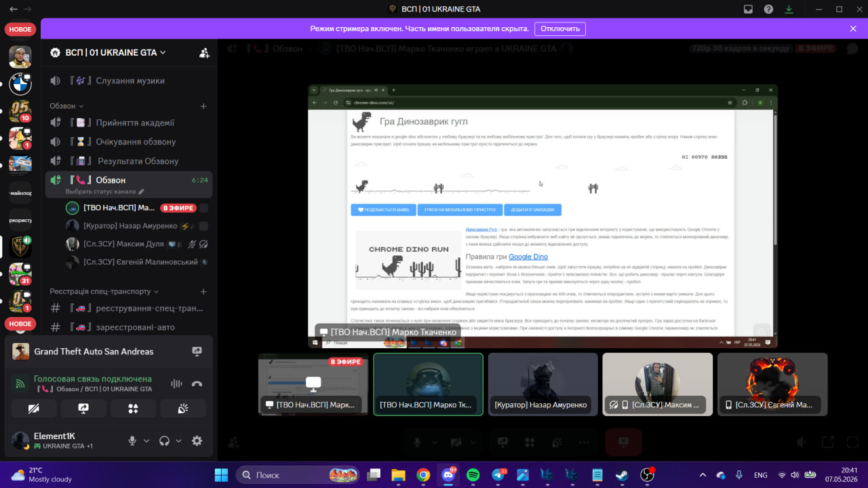Join the Прийняття академії voice channel

[x=129, y=123]
